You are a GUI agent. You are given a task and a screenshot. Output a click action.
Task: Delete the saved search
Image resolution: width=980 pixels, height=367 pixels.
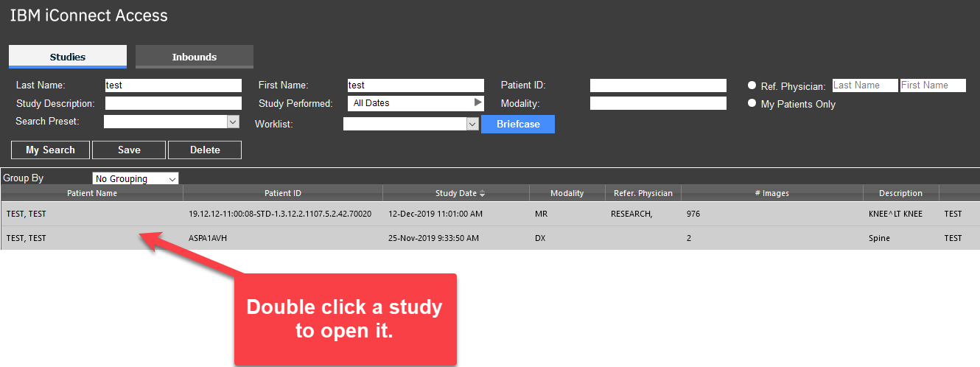pyautogui.click(x=205, y=150)
